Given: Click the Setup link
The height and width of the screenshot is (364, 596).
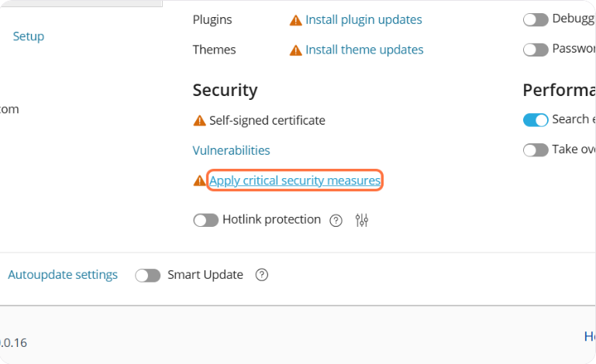Looking at the screenshot, I should tap(29, 36).
